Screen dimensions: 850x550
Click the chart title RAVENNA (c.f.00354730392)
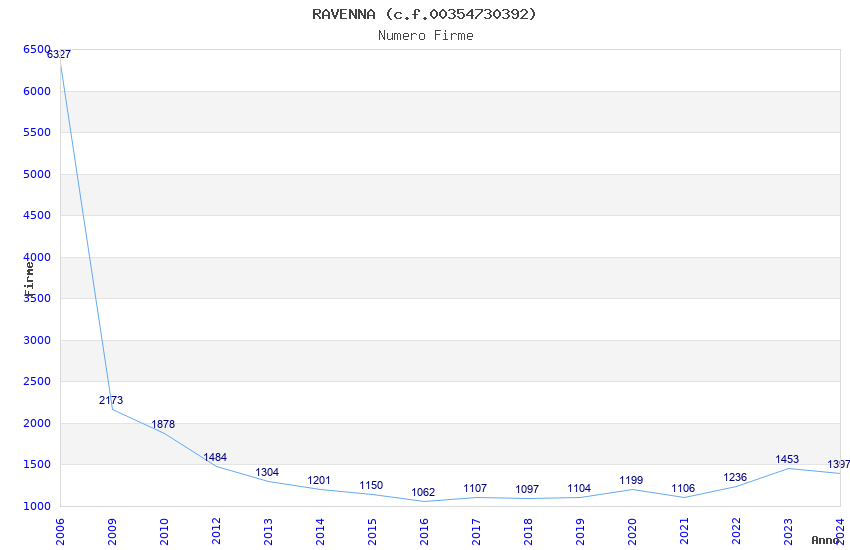424,15
